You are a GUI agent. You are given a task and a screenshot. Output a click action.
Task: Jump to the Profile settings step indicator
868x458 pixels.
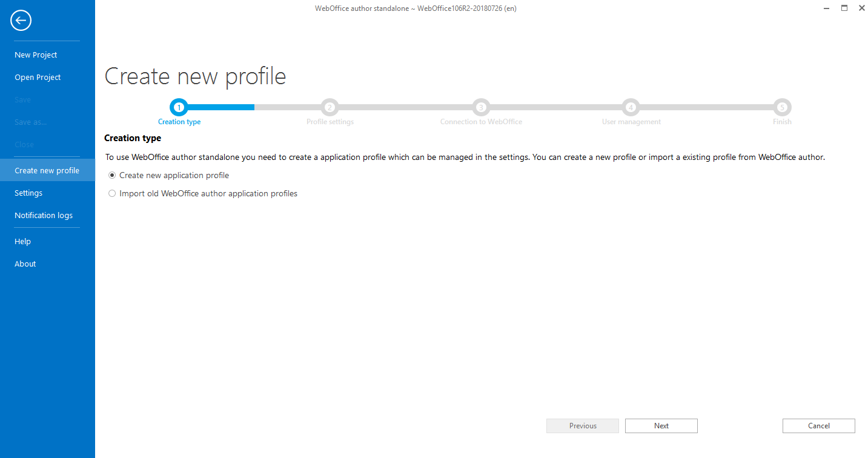(x=330, y=107)
